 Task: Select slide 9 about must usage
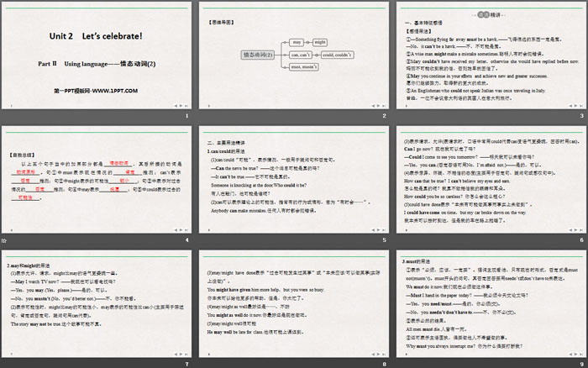491,304
